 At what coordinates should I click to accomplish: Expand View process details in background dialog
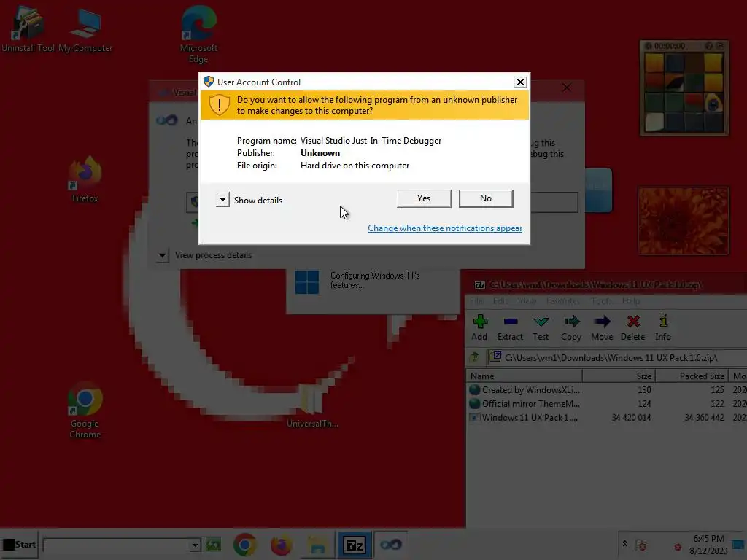tap(162, 255)
